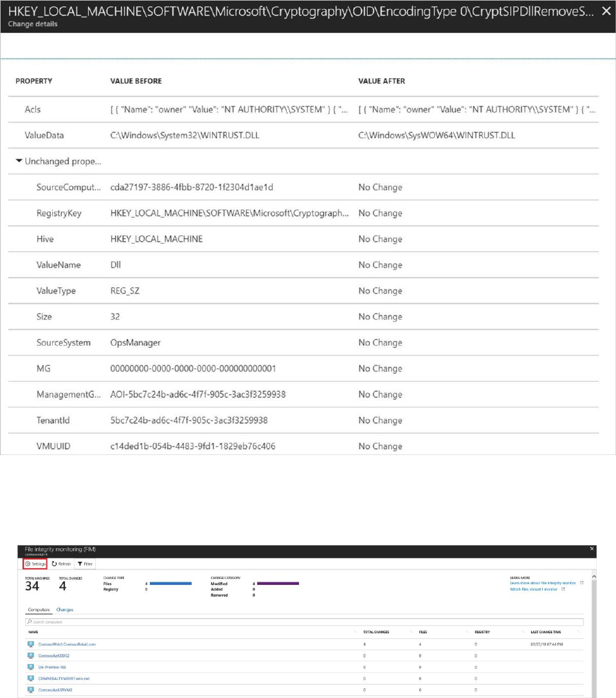
Task: Sort by LAST CHANGE TIME column header
Action: tap(546, 632)
